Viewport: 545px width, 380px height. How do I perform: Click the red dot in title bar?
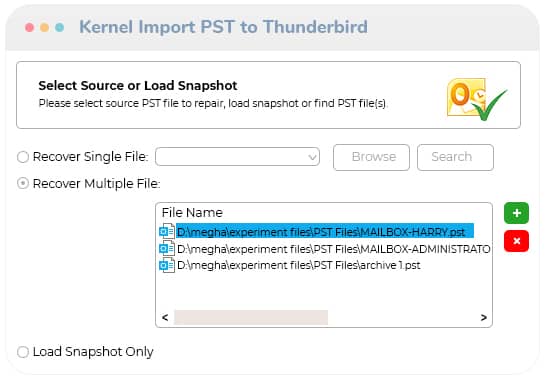click(x=30, y=27)
